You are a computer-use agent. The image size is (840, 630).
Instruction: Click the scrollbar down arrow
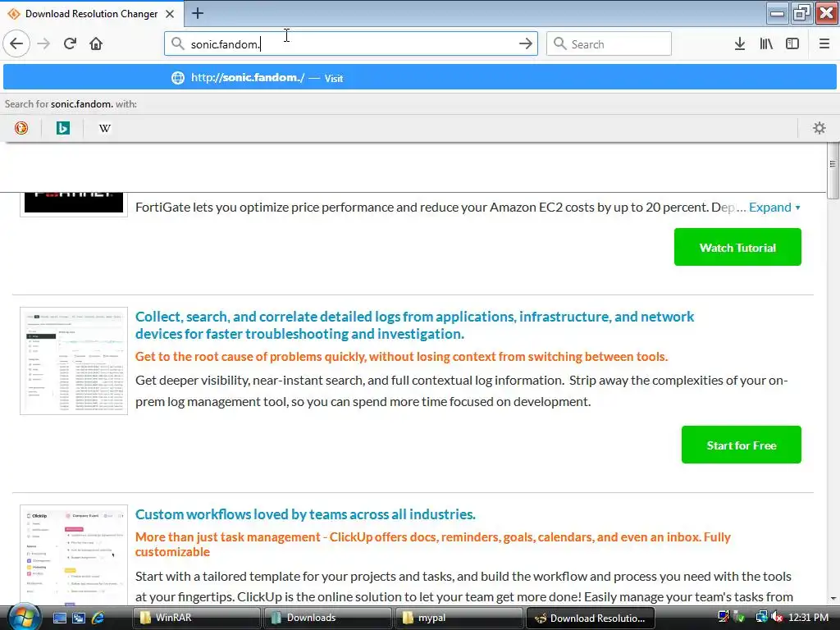[x=833, y=599]
